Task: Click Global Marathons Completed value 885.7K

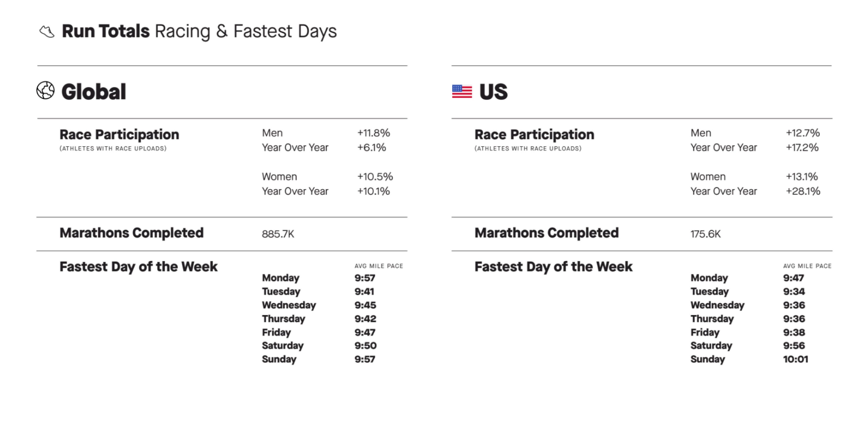Action: 278,234
